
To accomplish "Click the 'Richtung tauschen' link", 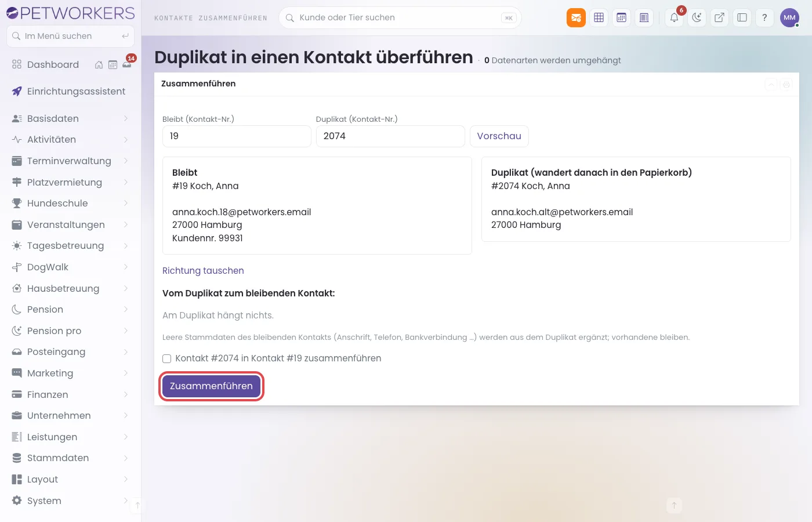I will [x=203, y=271].
